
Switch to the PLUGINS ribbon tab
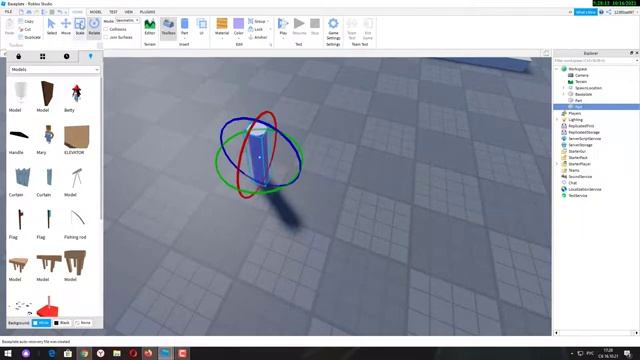click(147, 12)
